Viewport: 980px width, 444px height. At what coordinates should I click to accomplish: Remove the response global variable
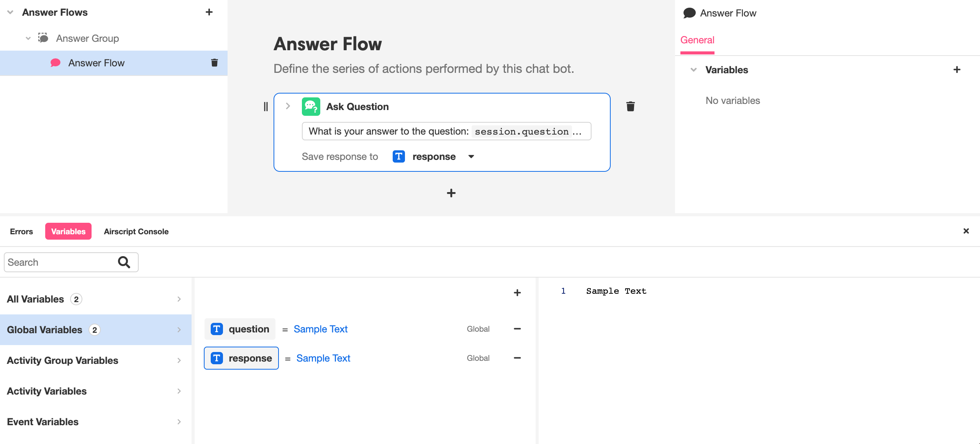[x=517, y=358]
